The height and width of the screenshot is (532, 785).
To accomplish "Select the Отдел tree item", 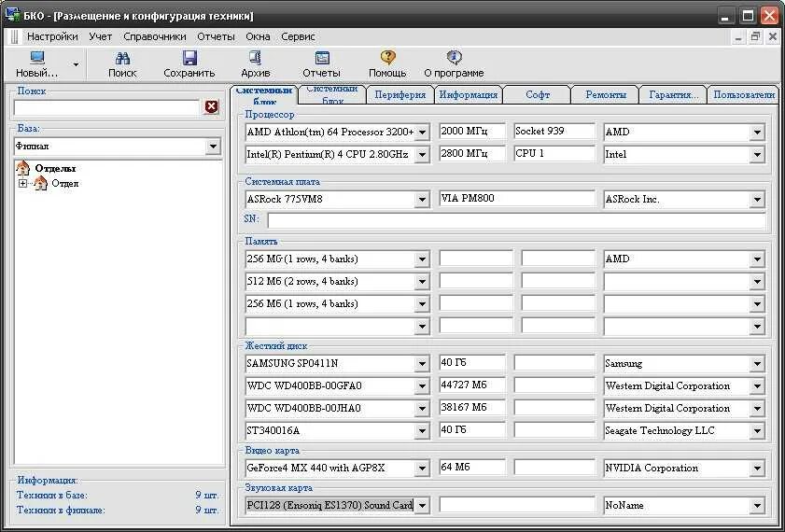I will click(x=65, y=183).
